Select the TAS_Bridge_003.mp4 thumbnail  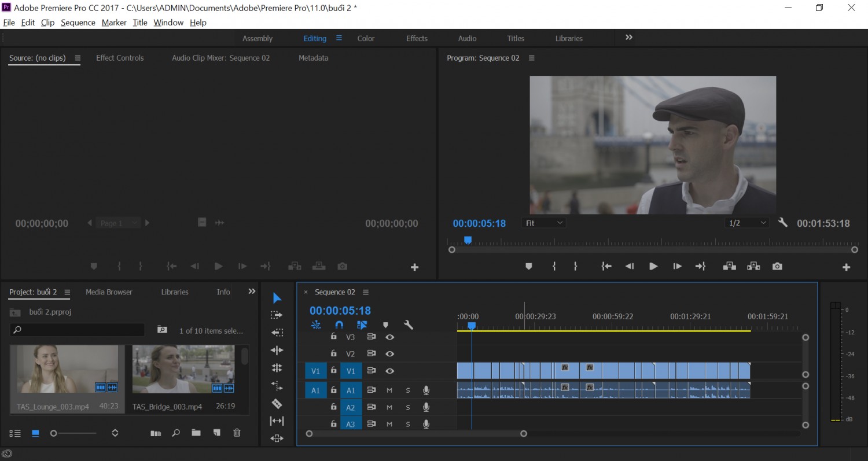[x=183, y=370]
